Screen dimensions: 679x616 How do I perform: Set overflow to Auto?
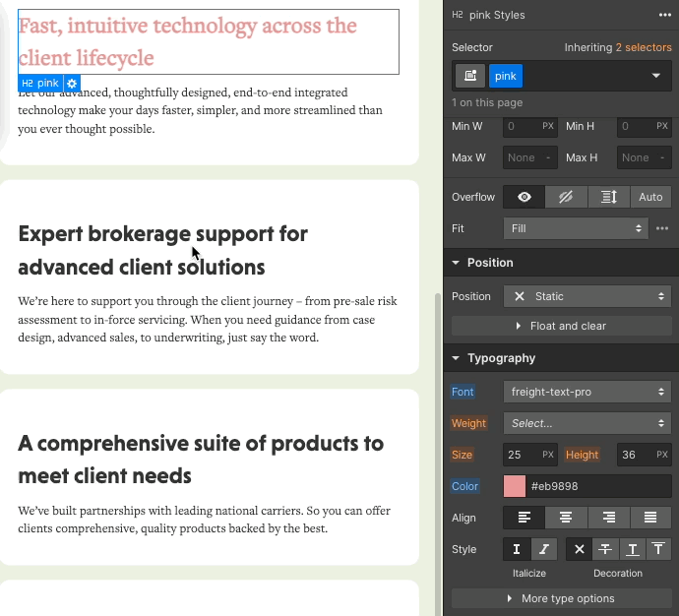(650, 197)
